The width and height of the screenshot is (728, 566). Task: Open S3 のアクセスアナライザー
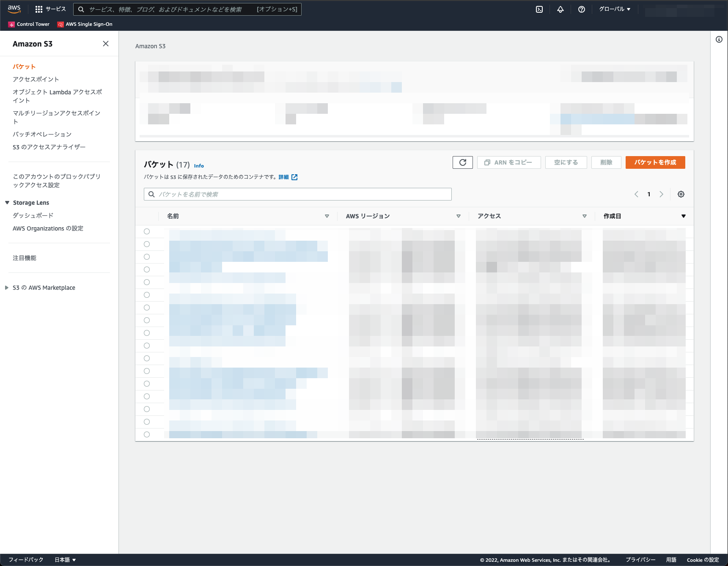[x=49, y=147]
